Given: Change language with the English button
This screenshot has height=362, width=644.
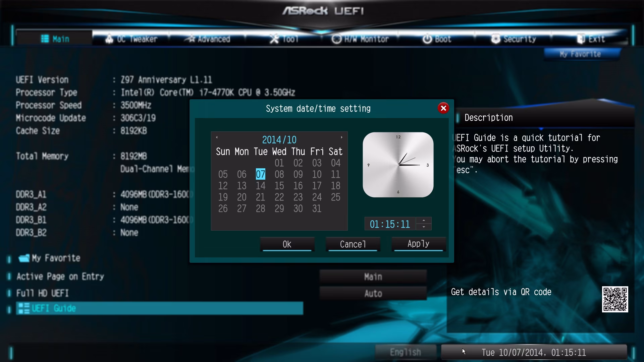Looking at the screenshot, I should (405, 352).
